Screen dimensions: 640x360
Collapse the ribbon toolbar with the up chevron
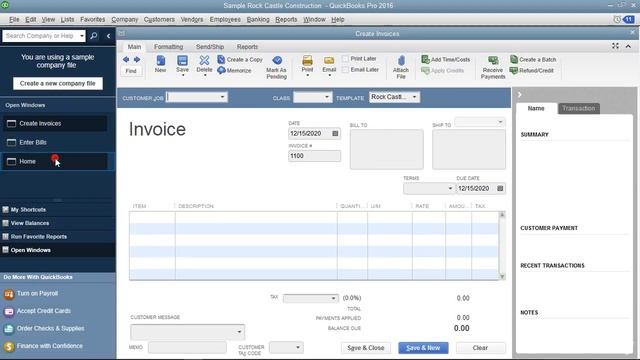click(628, 47)
